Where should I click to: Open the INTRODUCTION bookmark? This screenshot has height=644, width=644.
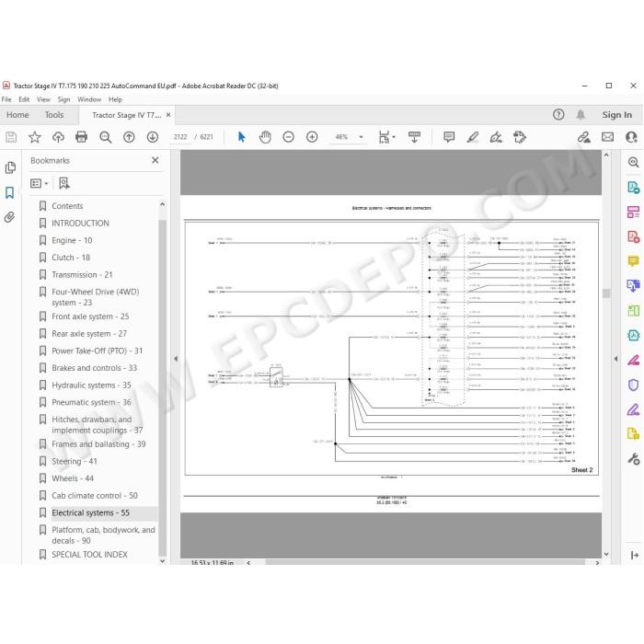pyautogui.click(x=81, y=223)
